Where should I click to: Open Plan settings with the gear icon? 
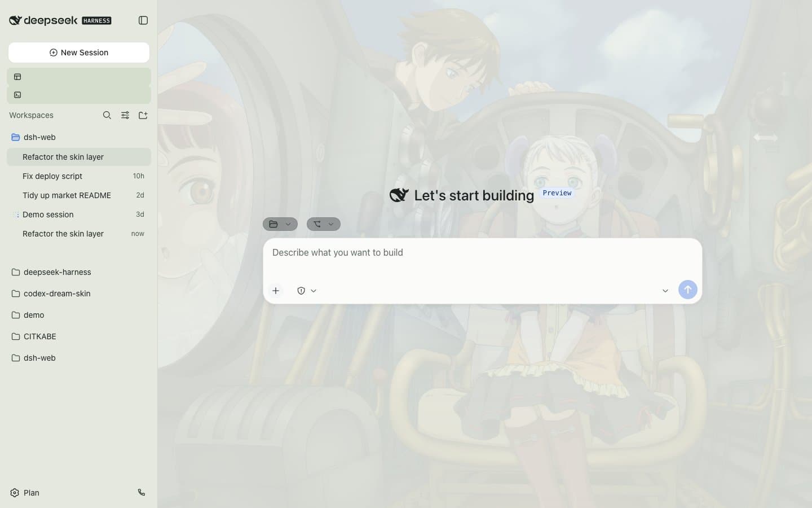(15, 493)
